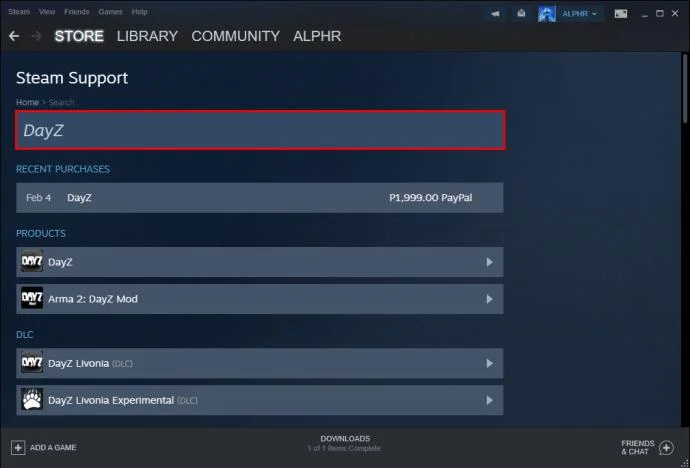Open the ALPHR account dropdown
This screenshot has height=468, width=690.
[580, 14]
